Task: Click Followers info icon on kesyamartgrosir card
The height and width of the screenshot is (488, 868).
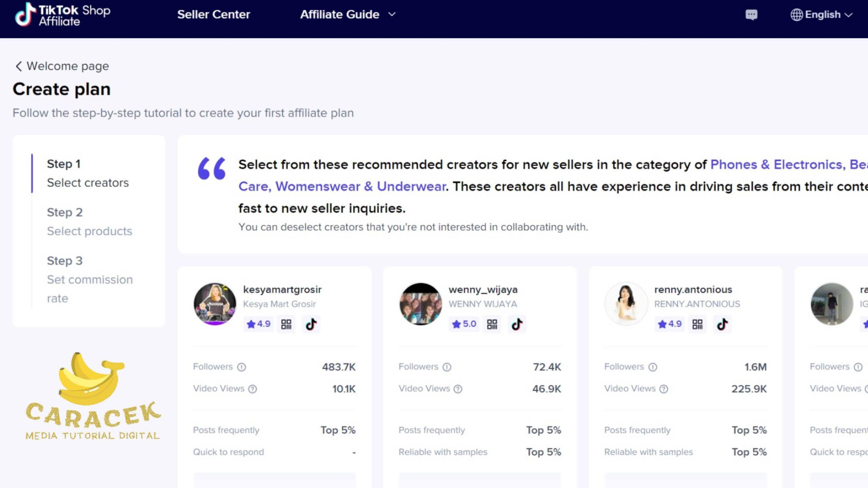Action: 241,367
